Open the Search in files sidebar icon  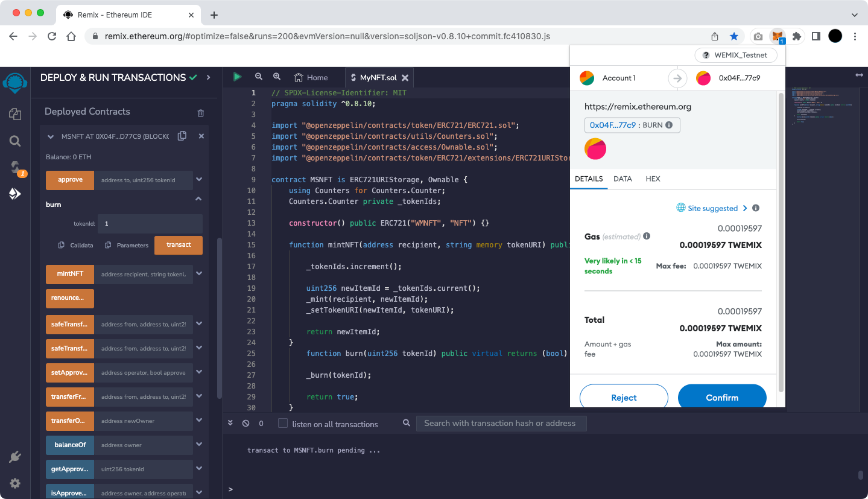pos(15,141)
